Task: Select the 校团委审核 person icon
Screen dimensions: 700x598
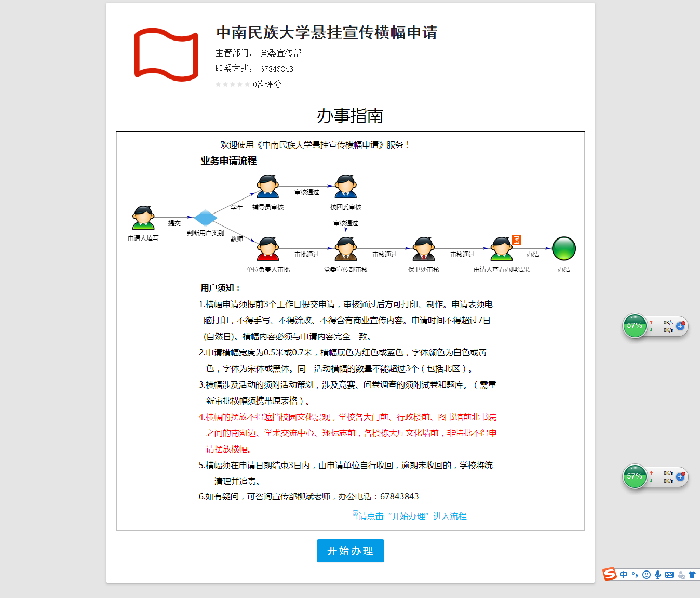Action: pos(346,187)
